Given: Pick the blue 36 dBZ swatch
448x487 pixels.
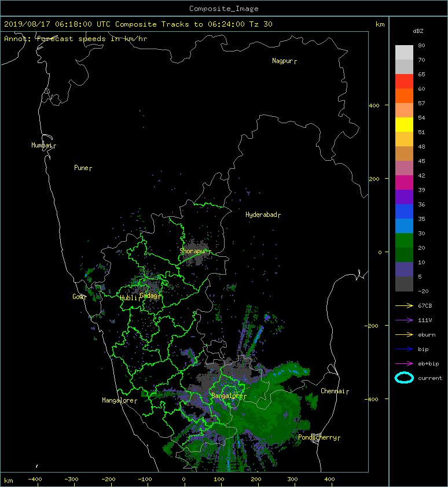Looking at the screenshot, I should pos(404,212).
